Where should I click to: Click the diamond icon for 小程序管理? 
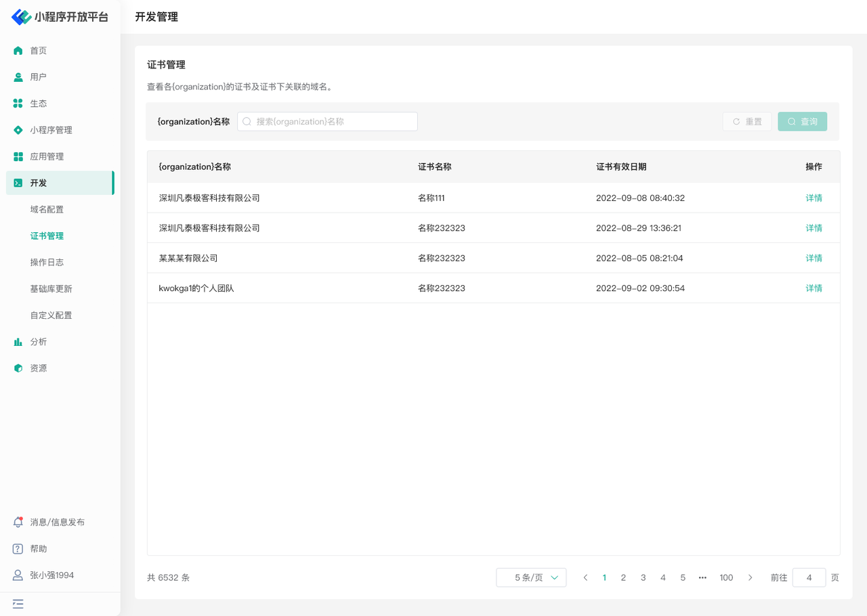click(x=18, y=130)
